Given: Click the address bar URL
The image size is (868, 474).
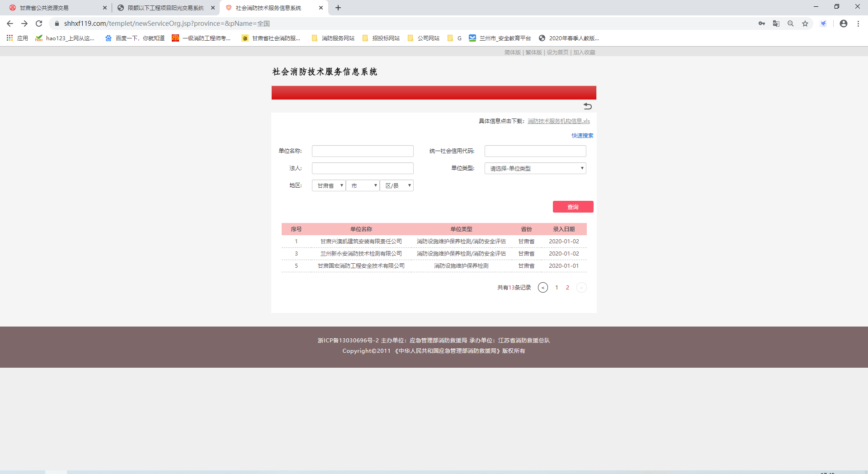Looking at the screenshot, I should click(167, 24).
